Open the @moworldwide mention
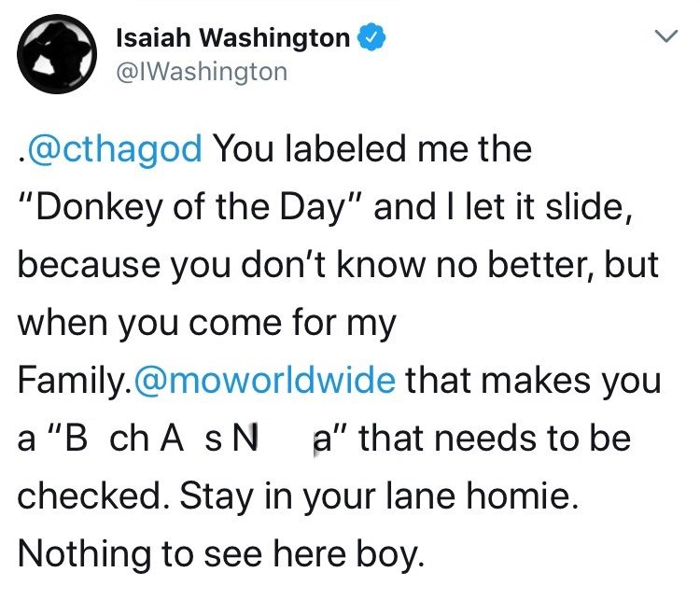The width and height of the screenshot is (700, 614). click(x=264, y=381)
